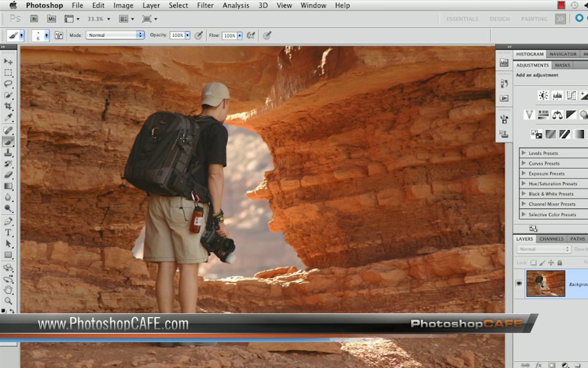Show more workspaces with the chevron button
588x368 pixels.
[x=560, y=19]
